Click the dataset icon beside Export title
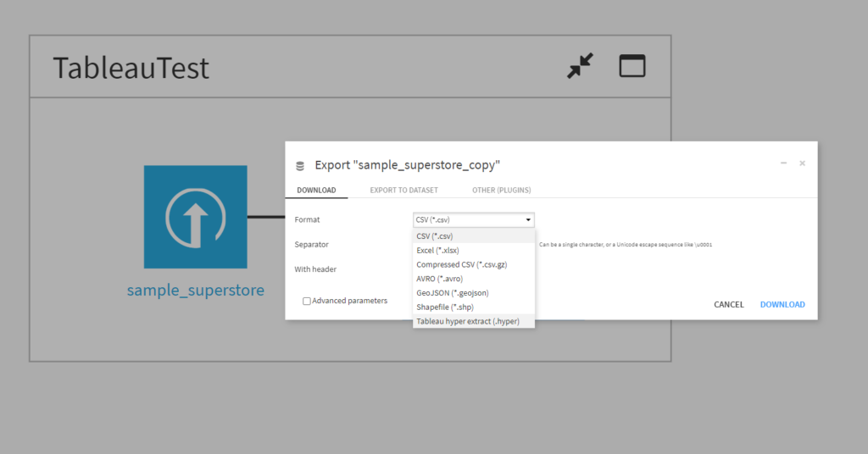 [300, 165]
